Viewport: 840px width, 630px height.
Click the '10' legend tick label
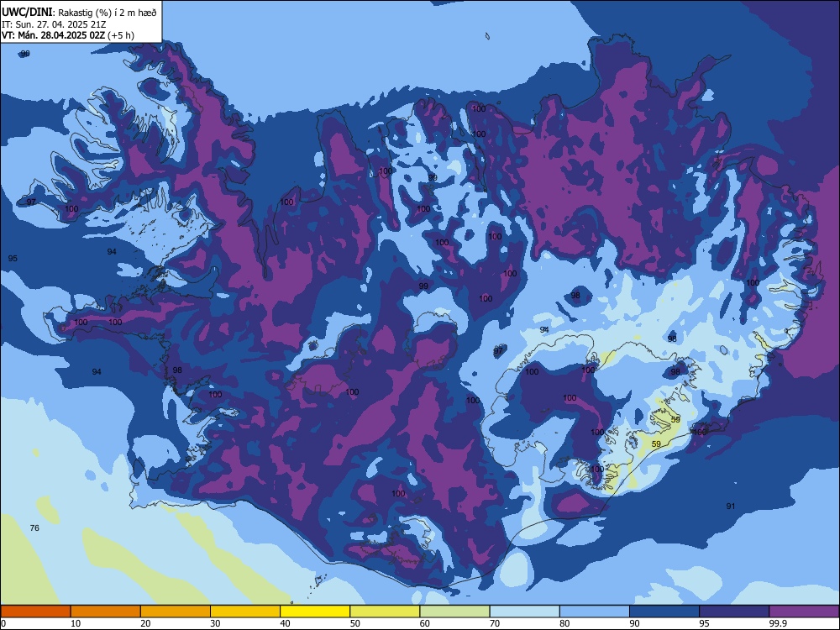[76, 623]
